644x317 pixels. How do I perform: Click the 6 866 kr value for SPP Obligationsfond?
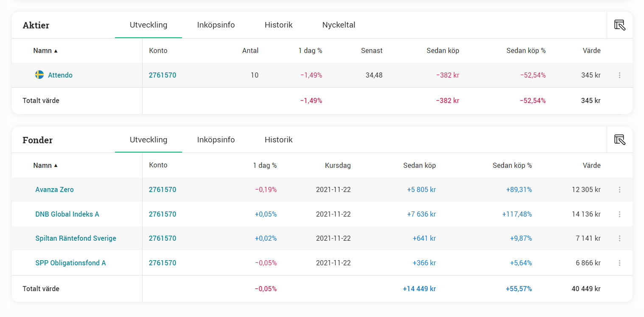588,263
